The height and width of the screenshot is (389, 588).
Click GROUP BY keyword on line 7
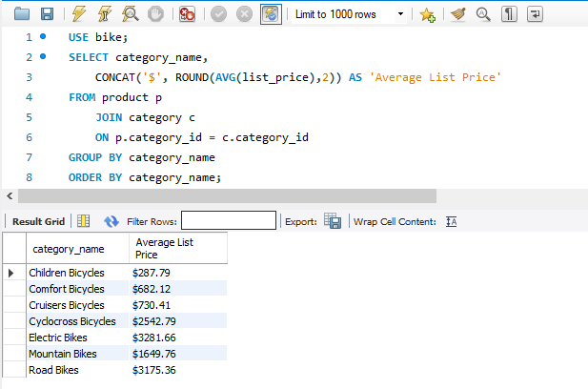(95, 157)
